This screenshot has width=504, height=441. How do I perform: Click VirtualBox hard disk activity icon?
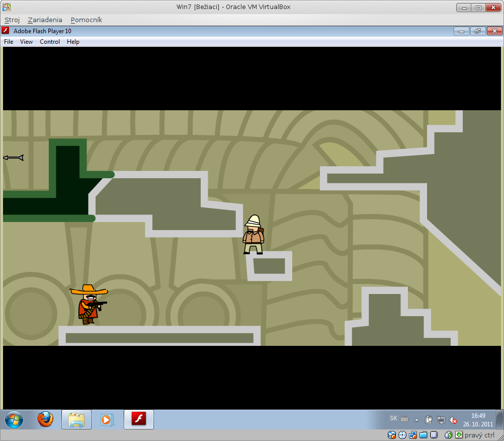coord(392,435)
